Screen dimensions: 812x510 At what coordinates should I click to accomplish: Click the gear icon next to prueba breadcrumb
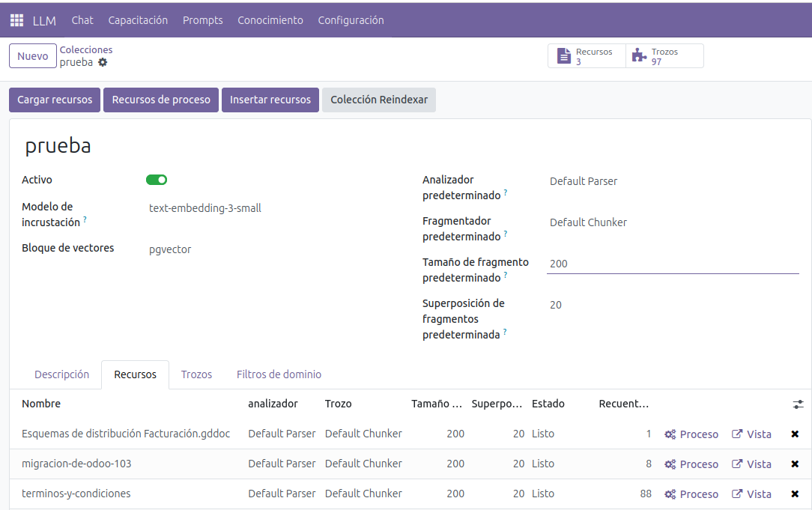[103, 62]
